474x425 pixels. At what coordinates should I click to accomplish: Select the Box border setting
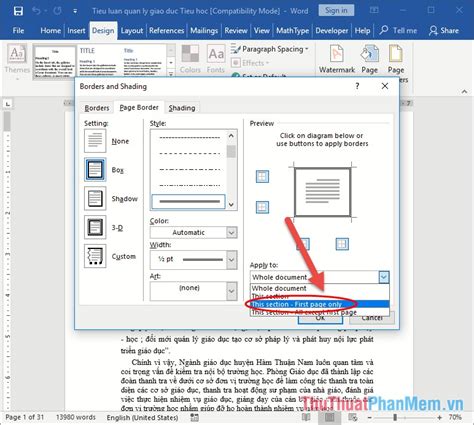click(x=95, y=170)
